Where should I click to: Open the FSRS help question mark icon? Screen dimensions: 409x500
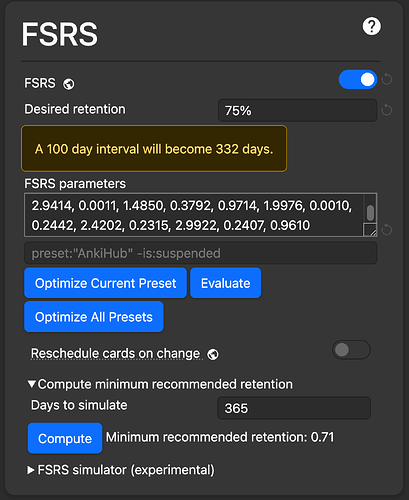(371, 26)
